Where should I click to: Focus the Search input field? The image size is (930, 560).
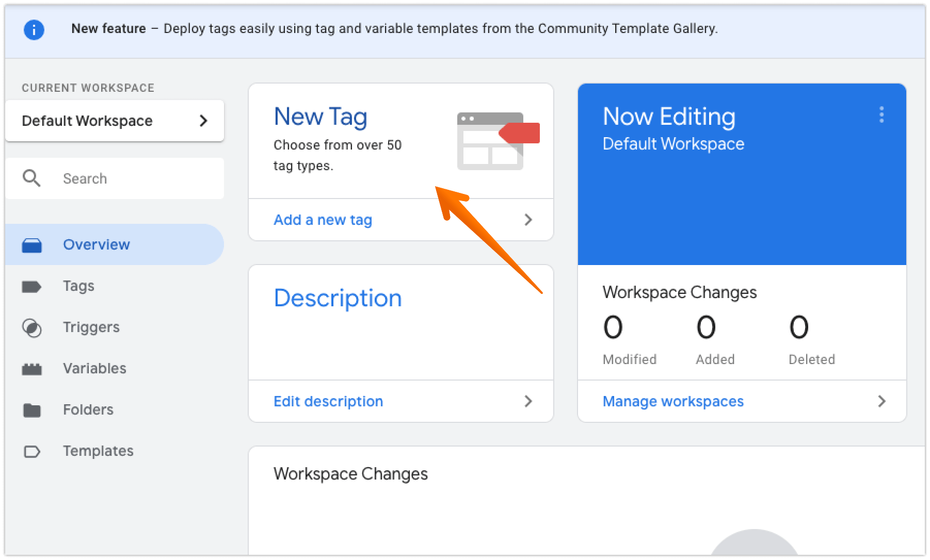pyautogui.click(x=115, y=178)
